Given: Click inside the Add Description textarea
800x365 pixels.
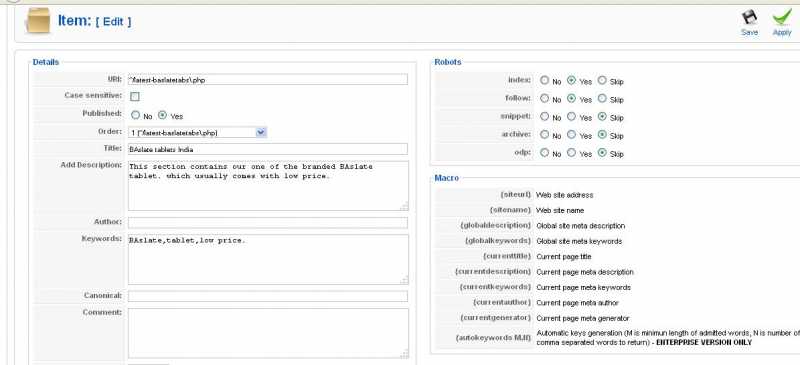Looking at the screenshot, I should 268,186.
